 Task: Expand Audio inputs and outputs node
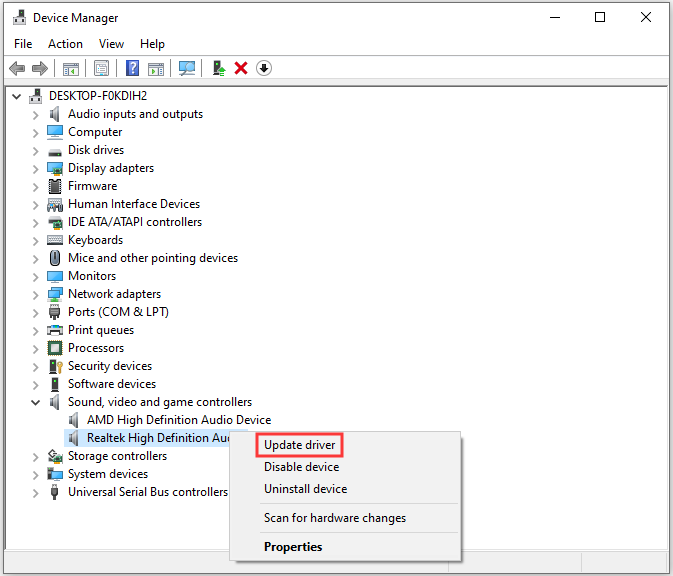pyautogui.click(x=36, y=115)
